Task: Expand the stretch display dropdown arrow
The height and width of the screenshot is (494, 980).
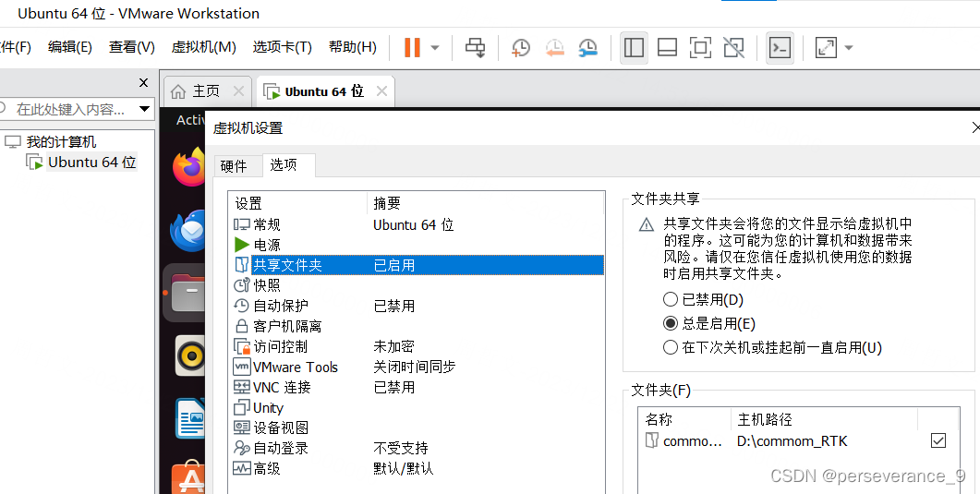Action: click(x=848, y=47)
